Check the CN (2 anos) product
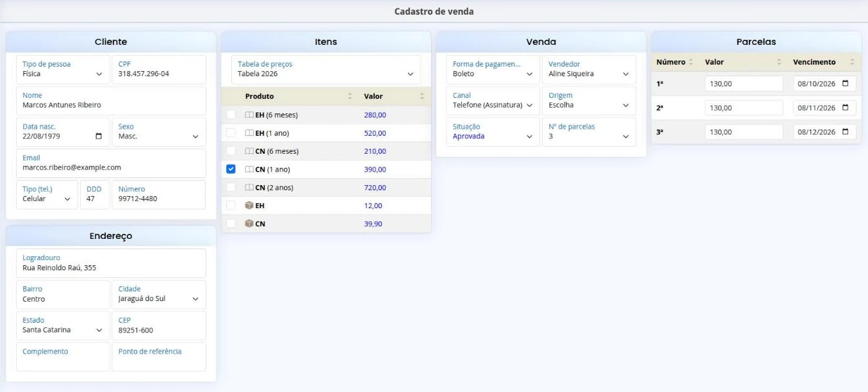The height and width of the screenshot is (392, 868). click(231, 188)
